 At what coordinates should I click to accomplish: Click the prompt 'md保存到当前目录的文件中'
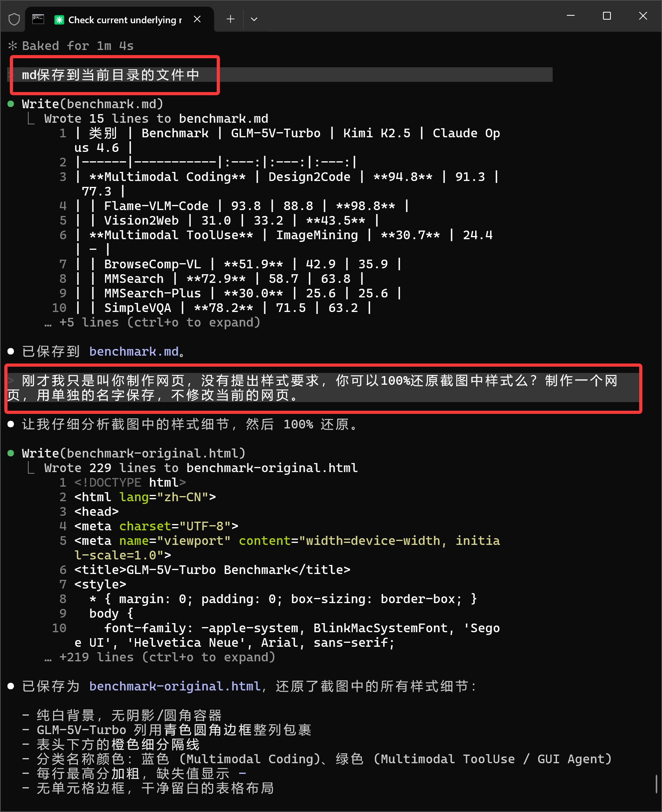(x=111, y=75)
